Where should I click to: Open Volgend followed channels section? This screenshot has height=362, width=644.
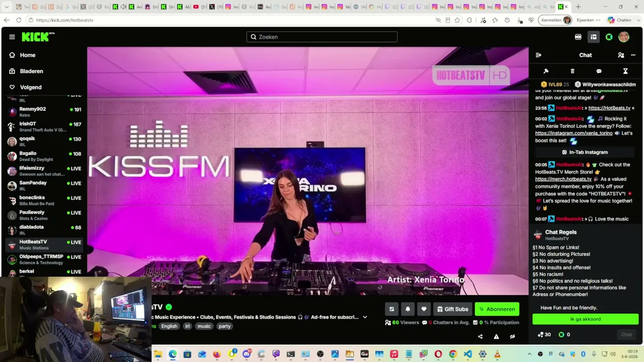[x=31, y=87]
